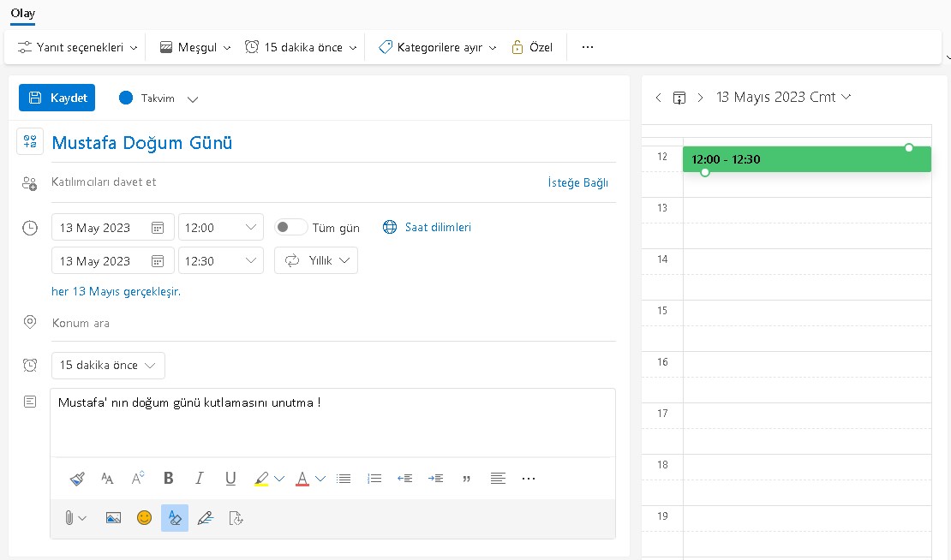Screen dimensions: 951x560
Task: Open the bulleted list icon
Action: point(344,478)
